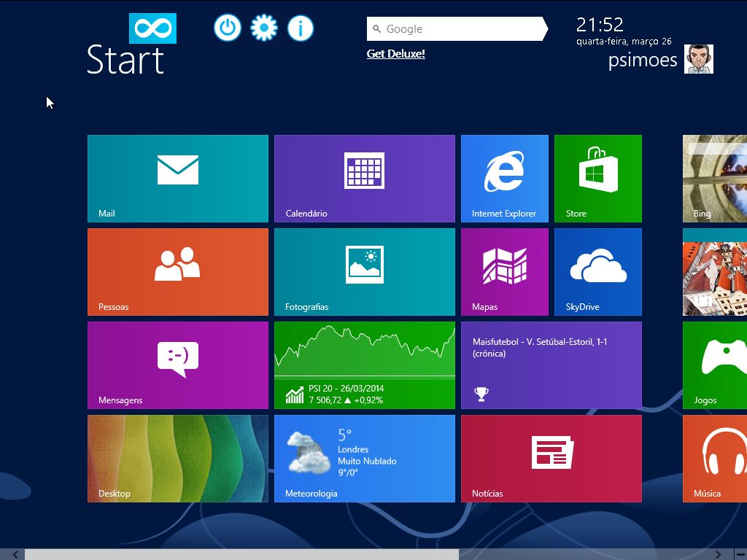Open the Pessoas tile
This screenshot has height=560, width=747.
point(178,272)
